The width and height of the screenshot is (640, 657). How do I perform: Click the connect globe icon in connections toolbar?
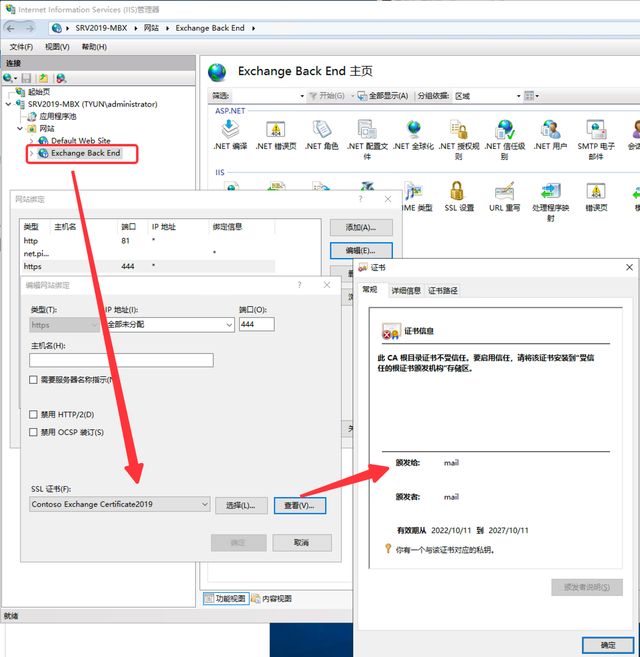point(8,78)
